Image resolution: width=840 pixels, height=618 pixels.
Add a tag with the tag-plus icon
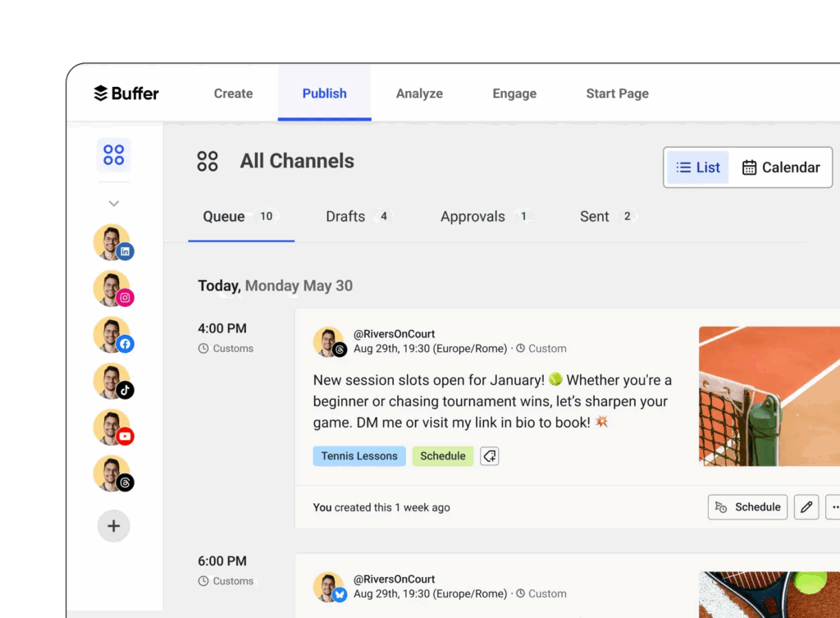coord(489,456)
